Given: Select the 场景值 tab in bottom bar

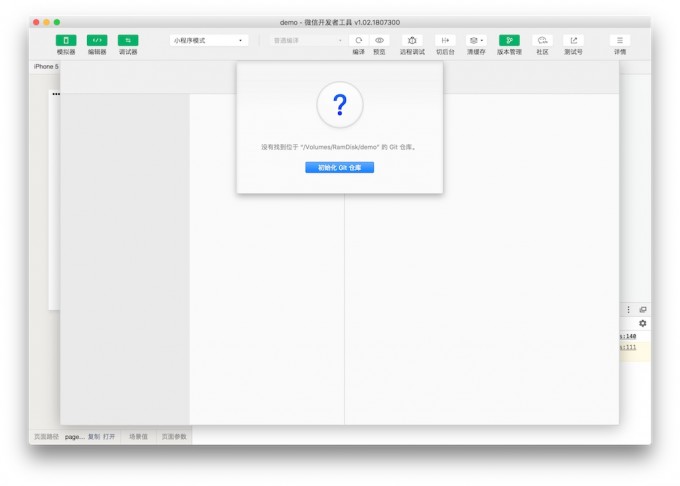Looking at the screenshot, I should point(138,437).
